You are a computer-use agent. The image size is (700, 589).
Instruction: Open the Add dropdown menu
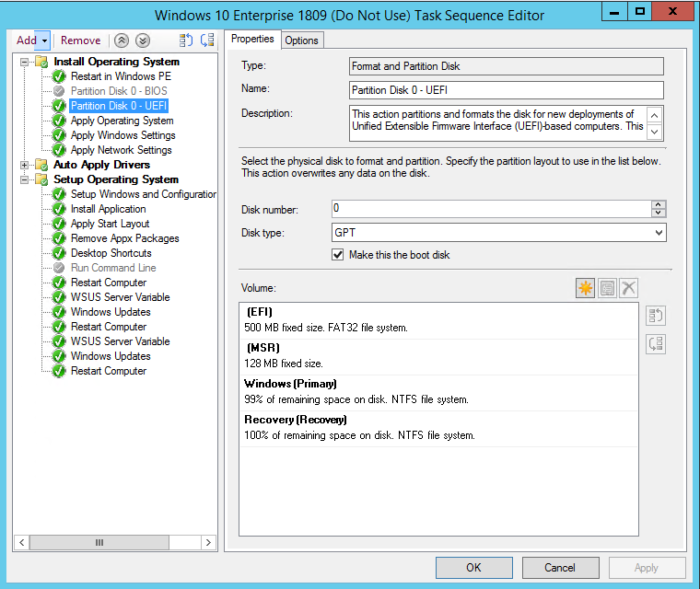point(44,40)
